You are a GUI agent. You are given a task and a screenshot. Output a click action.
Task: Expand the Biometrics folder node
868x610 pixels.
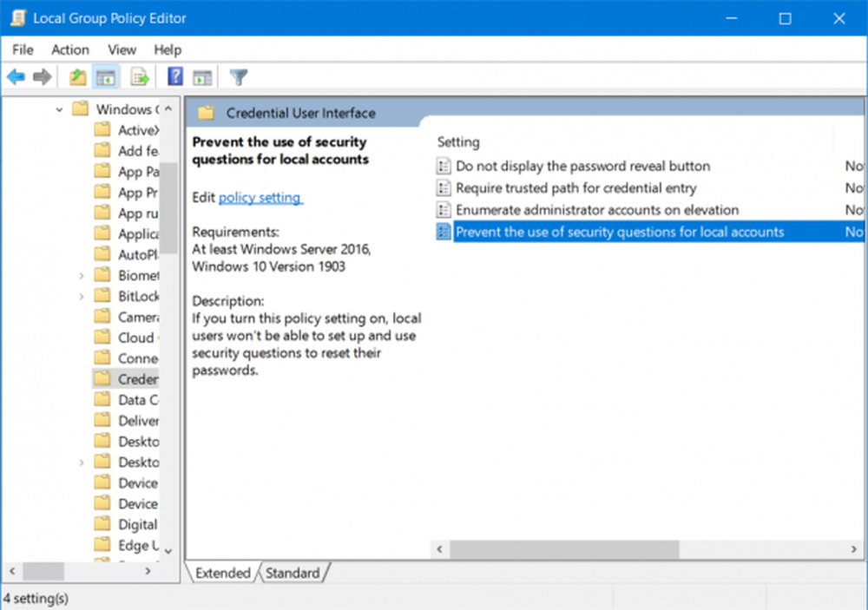(x=82, y=276)
